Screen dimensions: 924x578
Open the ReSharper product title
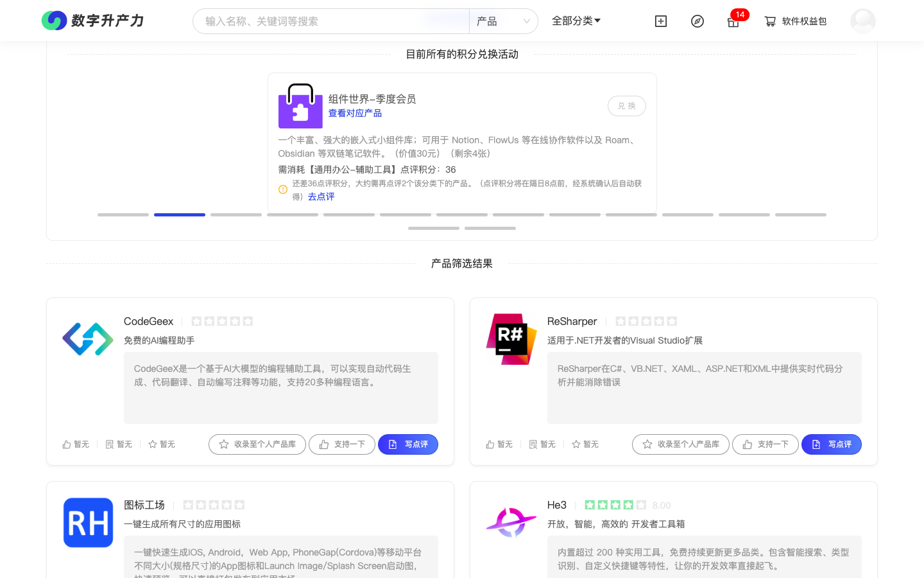(x=572, y=321)
